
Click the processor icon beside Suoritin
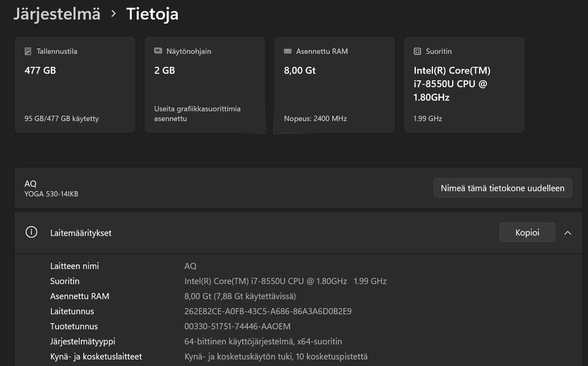pos(418,51)
